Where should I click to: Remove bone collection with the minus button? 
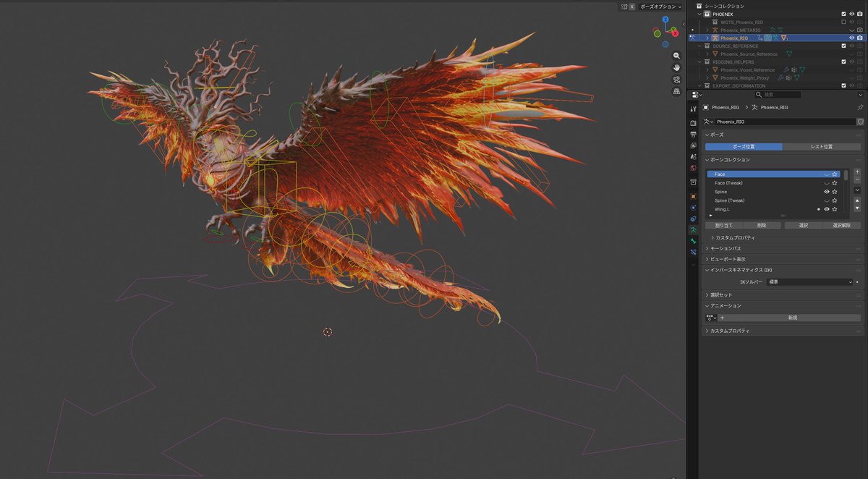(x=857, y=179)
